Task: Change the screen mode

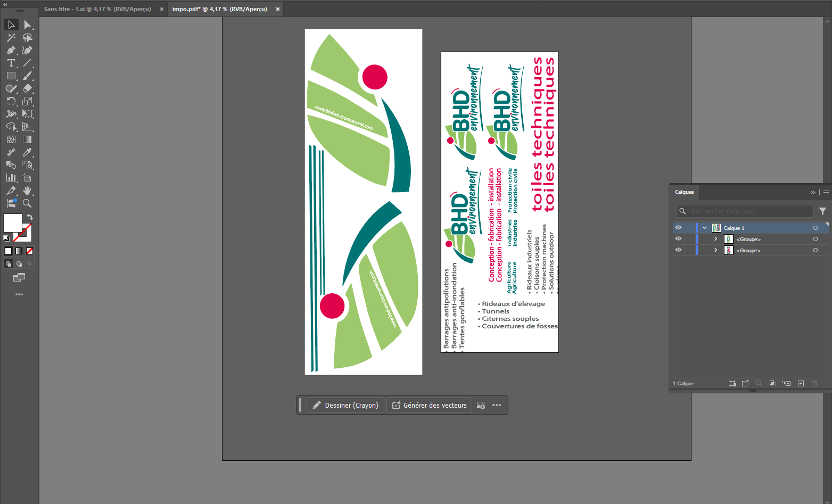Action: tap(19, 277)
